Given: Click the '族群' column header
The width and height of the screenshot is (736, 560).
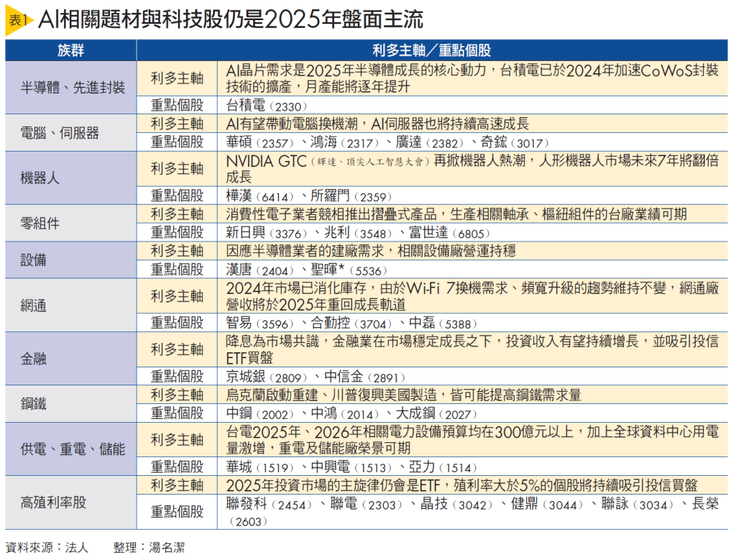Looking at the screenshot, I should click(71, 50).
